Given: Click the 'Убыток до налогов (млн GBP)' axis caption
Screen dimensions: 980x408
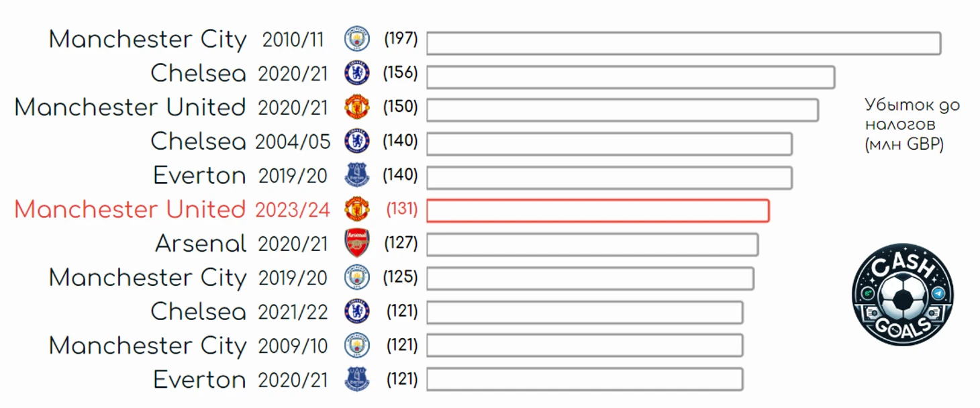Looking at the screenshot, I should point(912,125).
